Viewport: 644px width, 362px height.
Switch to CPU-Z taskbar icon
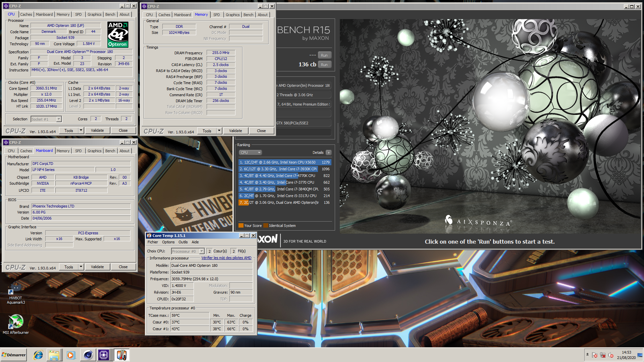click(x=104, y=355)
